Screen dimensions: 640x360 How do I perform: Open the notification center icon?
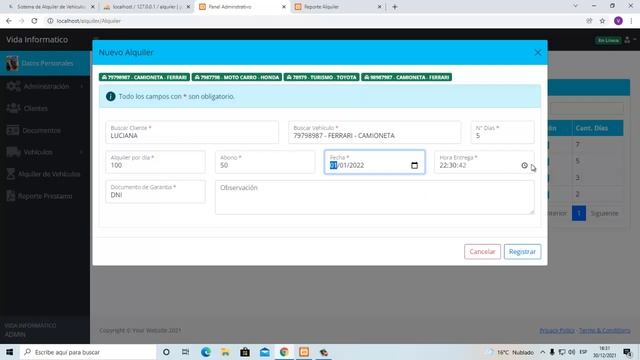[x=627, y=352]
